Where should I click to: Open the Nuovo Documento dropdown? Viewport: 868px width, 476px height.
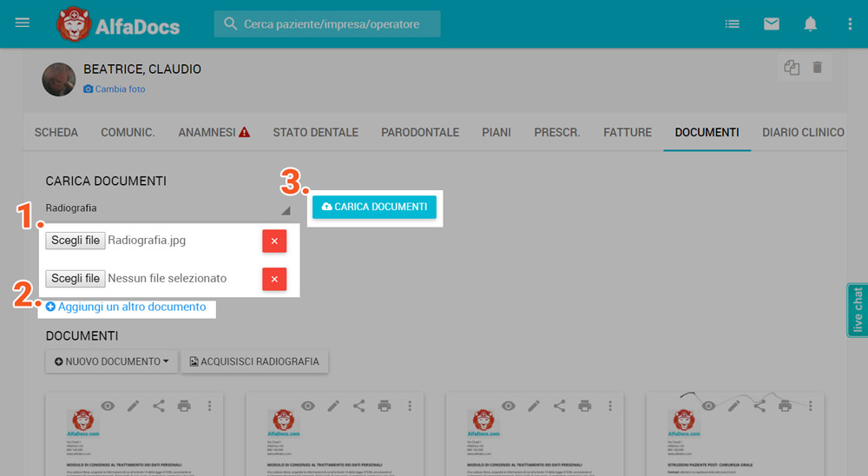[111, 361]
